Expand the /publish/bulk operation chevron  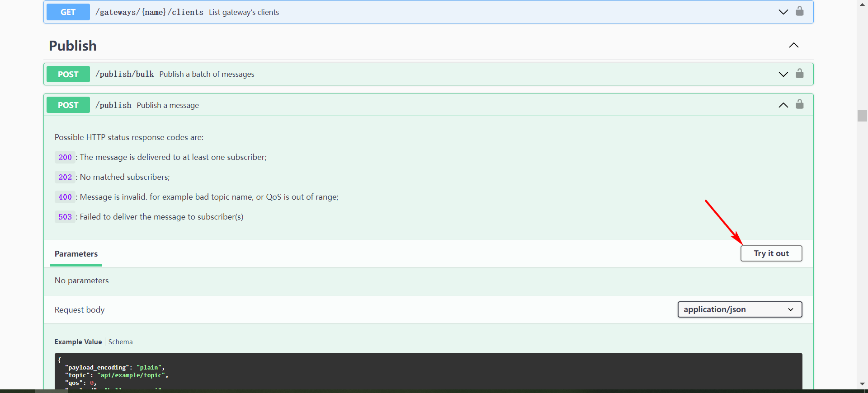783,74
